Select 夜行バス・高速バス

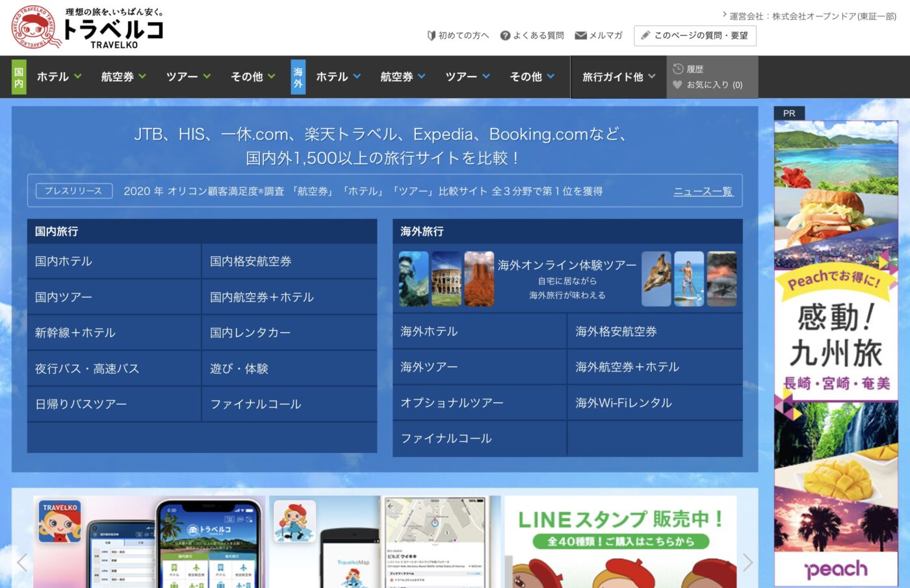[x=114, y=368]
